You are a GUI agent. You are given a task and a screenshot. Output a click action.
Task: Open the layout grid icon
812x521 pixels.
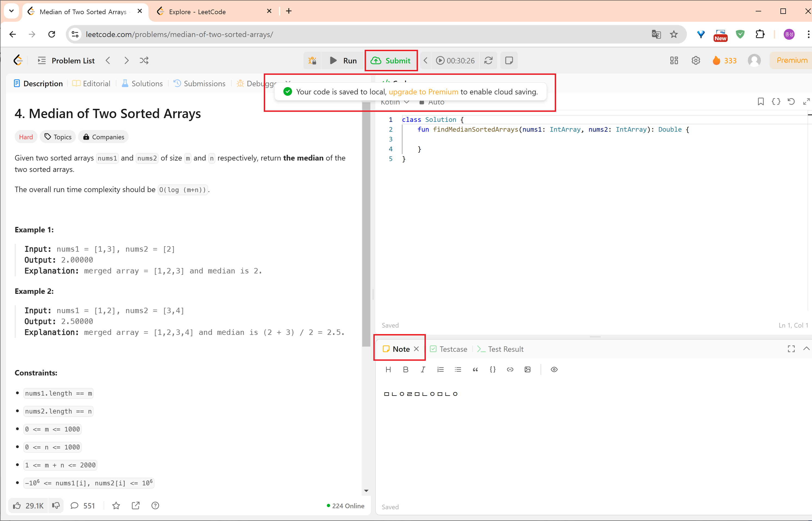674,61
